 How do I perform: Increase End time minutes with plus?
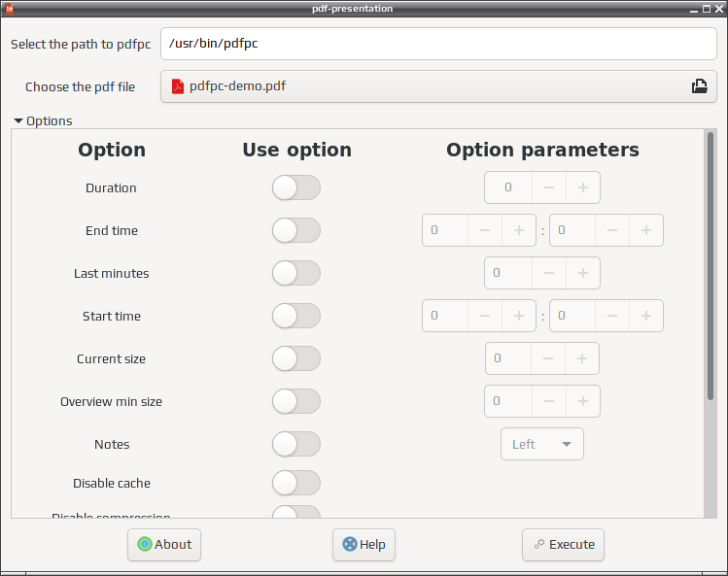pos(646,230)
